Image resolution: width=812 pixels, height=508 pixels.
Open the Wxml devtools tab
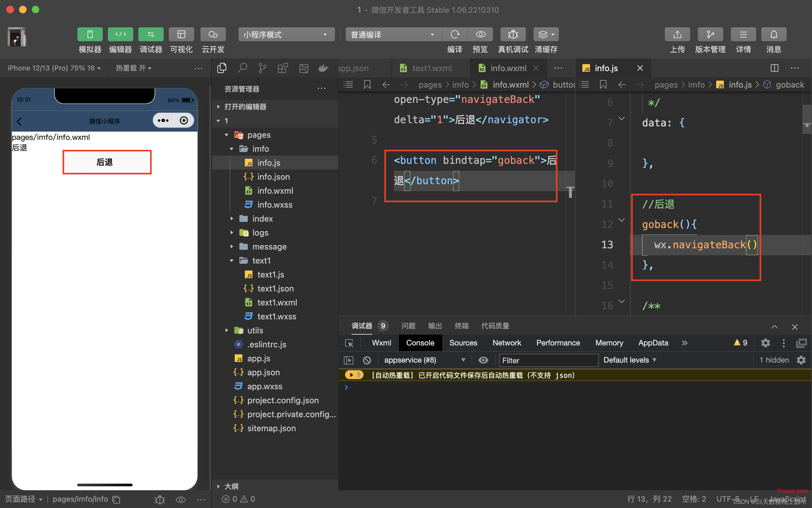[x=382, y=343]
